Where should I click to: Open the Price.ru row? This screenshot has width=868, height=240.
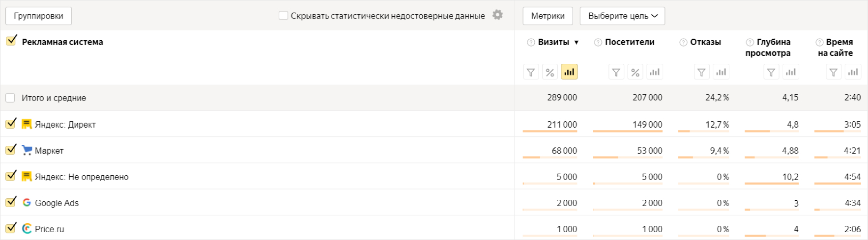coord(50,229)
